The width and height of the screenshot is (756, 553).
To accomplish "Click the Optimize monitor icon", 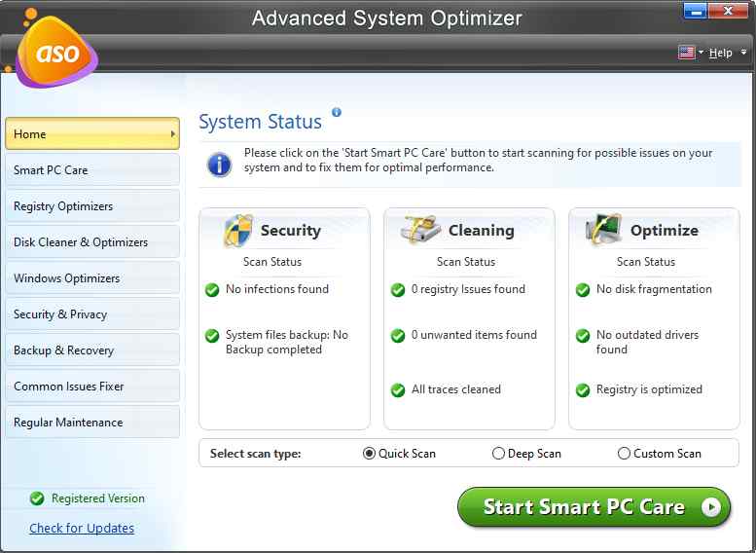I will [602, 229].
